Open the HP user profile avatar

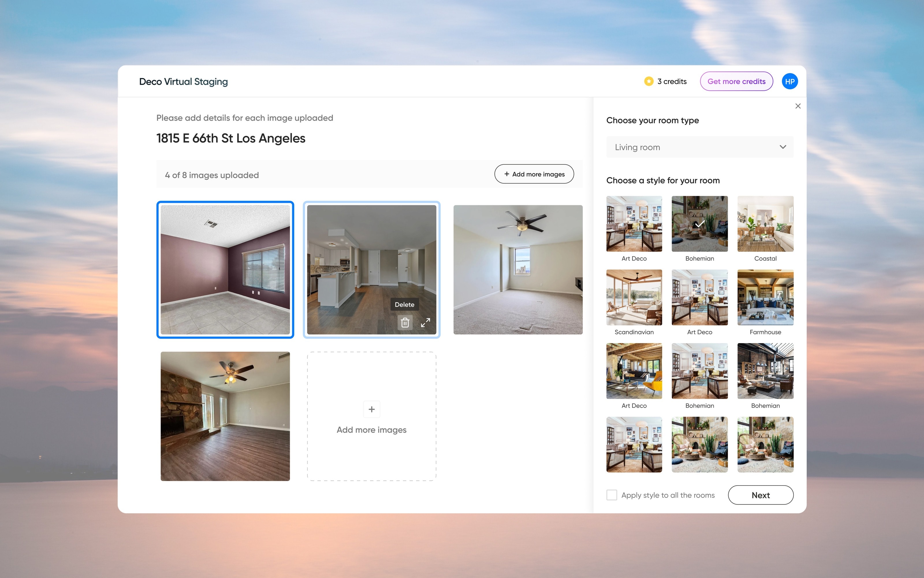[790, 81]
